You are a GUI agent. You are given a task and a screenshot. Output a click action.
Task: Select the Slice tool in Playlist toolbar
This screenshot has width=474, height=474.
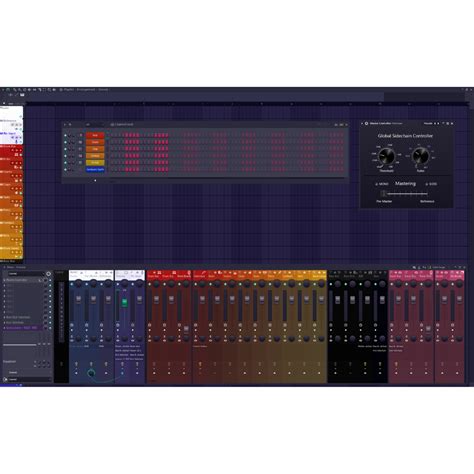[x=39, y=90]
